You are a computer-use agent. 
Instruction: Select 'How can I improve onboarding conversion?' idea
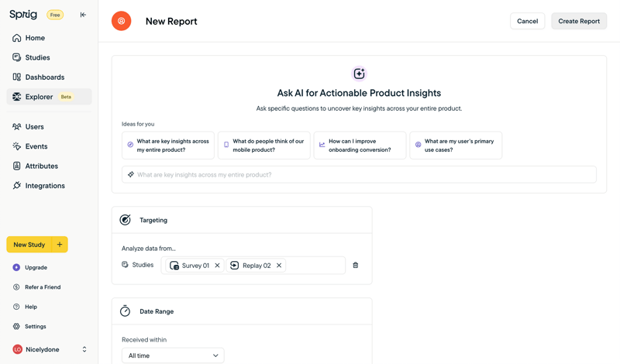pyautogui.click(x=360, y=146)
